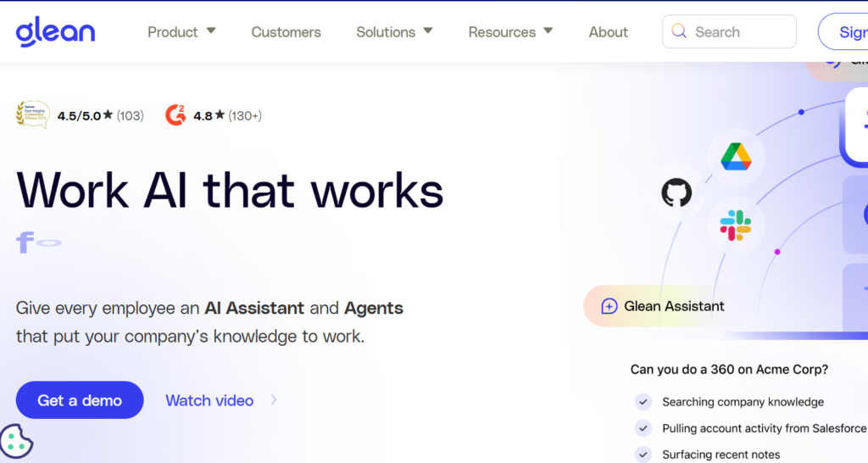Click the GitHub icon
This screenshot has height=463, width=868.
click(x=676, y=192)
